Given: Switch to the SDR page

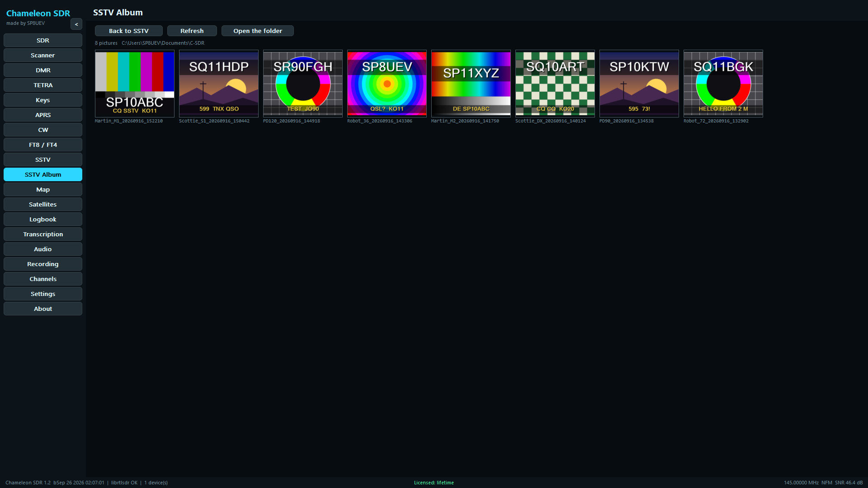Looking at the screenshot, I should (x=43, y=40).
